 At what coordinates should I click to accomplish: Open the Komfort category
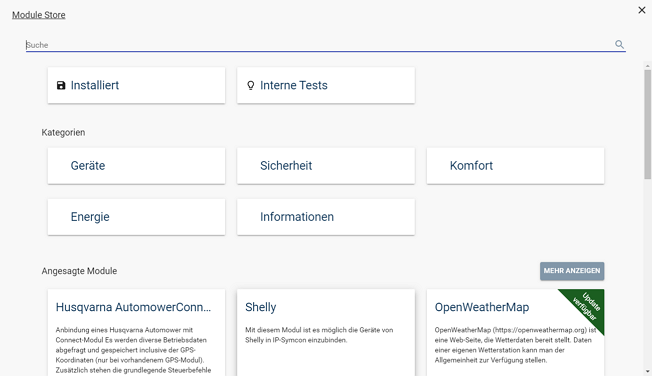(x=515, y=166)
